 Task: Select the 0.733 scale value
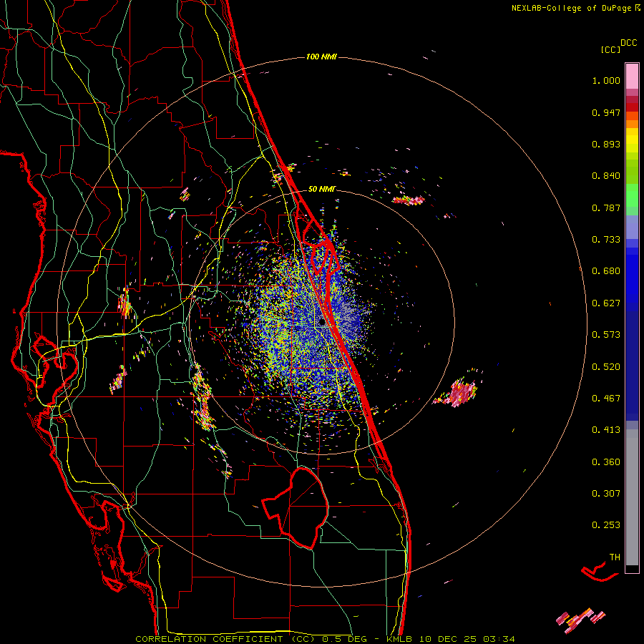pyautogui.click(x=606, y=240)
